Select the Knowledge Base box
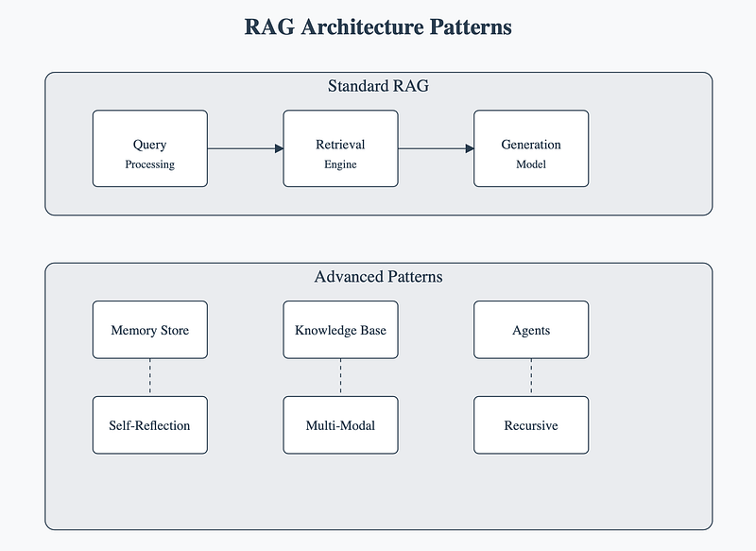This screenshot has height=551, width=756. pyautogui.click(x=340, y=330)
